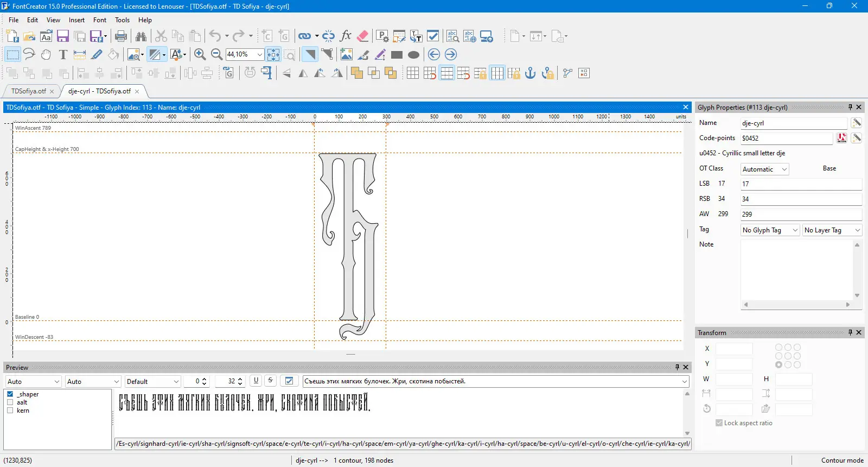Switch to the TDSofiya.otf tab

[29, 91]
